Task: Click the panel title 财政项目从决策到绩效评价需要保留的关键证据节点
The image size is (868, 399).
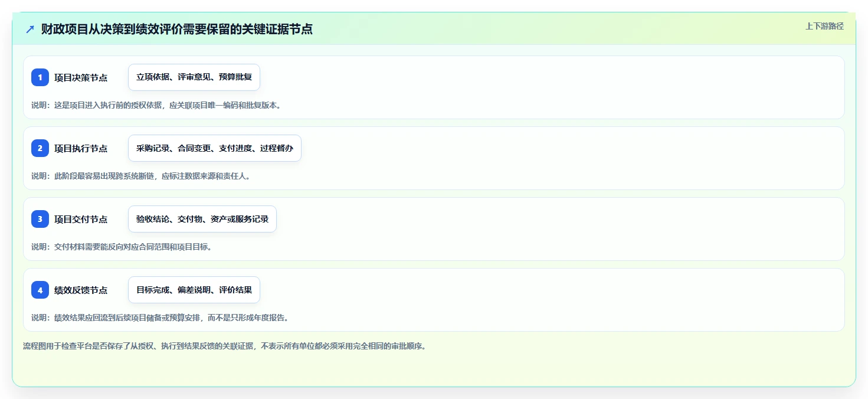Action: click(176, 29)
